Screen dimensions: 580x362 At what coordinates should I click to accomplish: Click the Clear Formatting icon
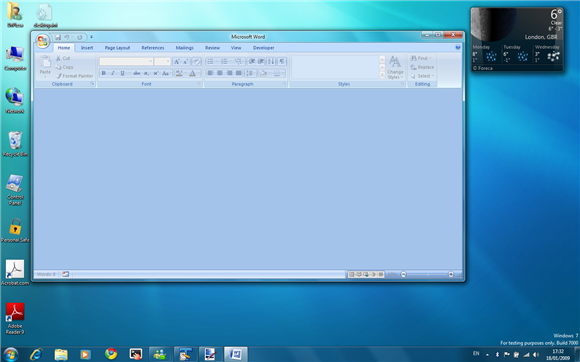[x=196, y=61]
